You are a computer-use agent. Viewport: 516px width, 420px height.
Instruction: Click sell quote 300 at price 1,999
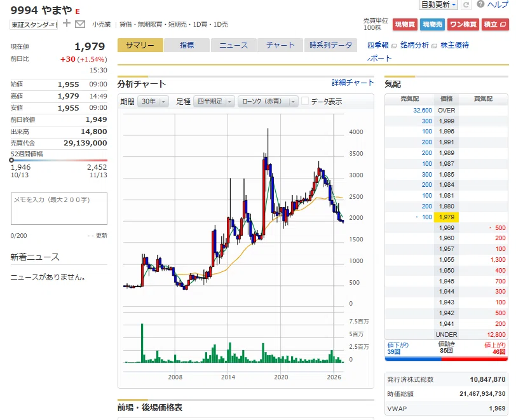(x=427, y=121)
